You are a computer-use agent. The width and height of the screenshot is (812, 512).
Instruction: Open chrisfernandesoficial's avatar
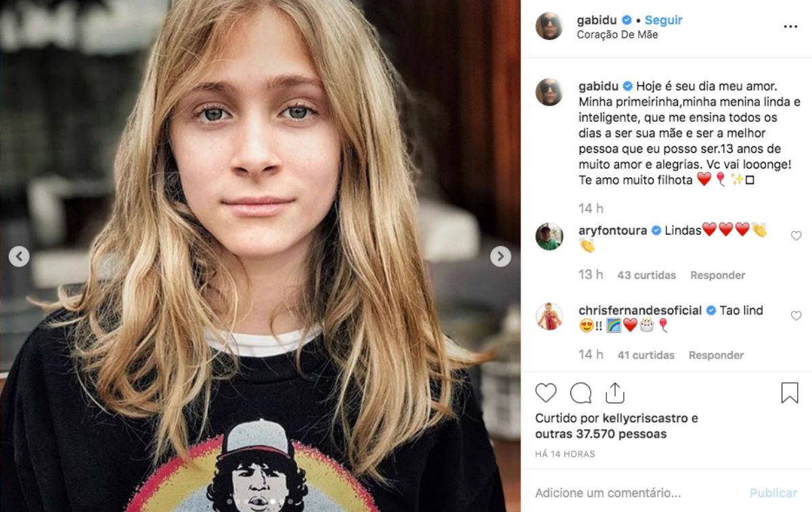pos(549,316)
